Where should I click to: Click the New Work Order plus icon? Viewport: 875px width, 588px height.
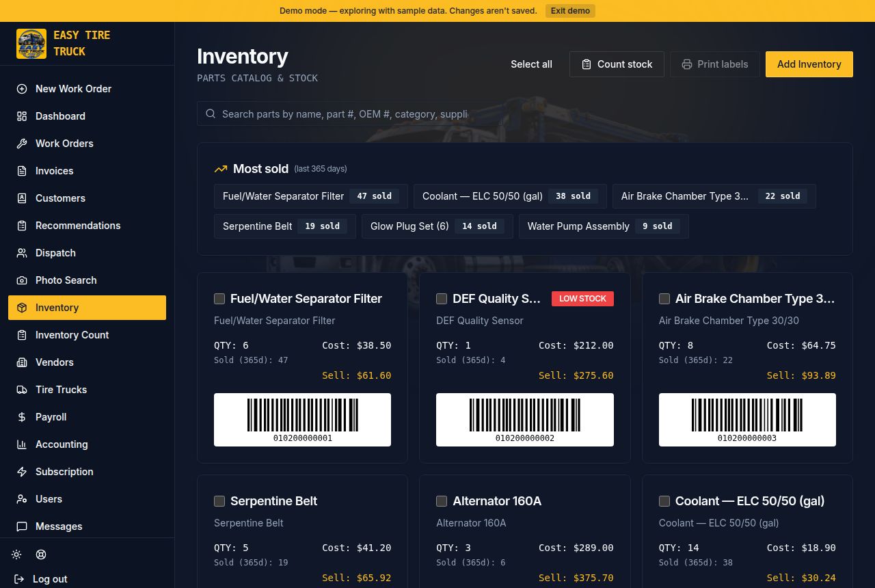(22, 89)
